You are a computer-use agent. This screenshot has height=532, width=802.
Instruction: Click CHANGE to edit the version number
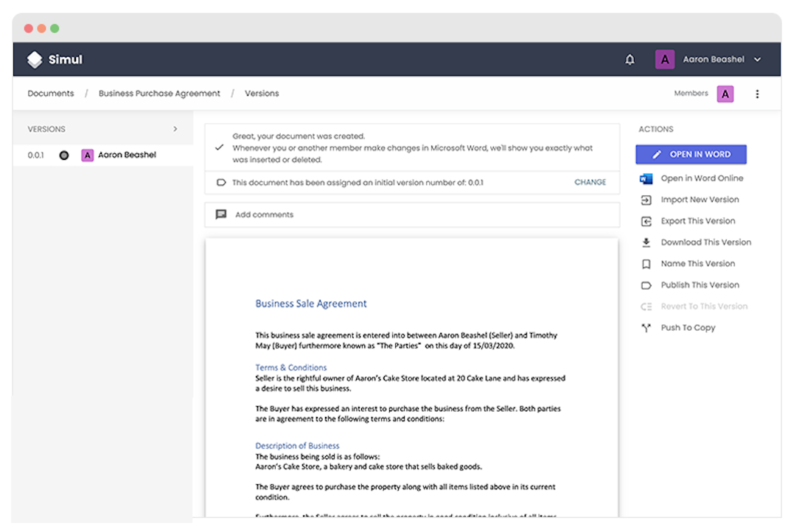coord(590,181)
